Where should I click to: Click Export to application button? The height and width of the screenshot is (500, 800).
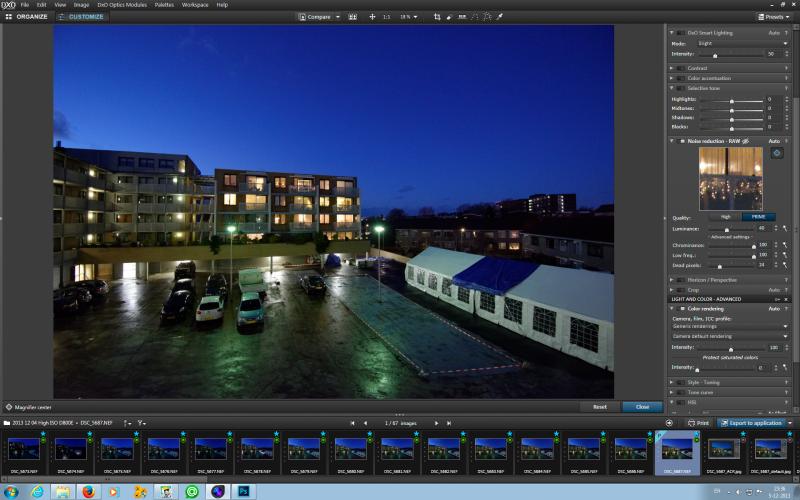click(751, 423)
